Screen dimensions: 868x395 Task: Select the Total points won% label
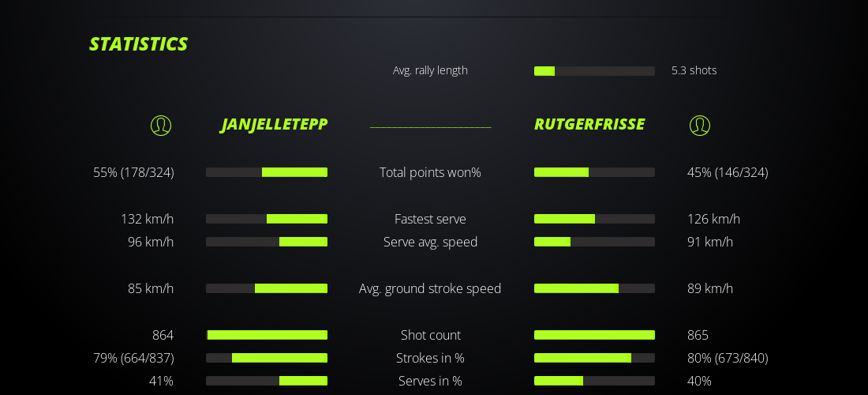430,172
